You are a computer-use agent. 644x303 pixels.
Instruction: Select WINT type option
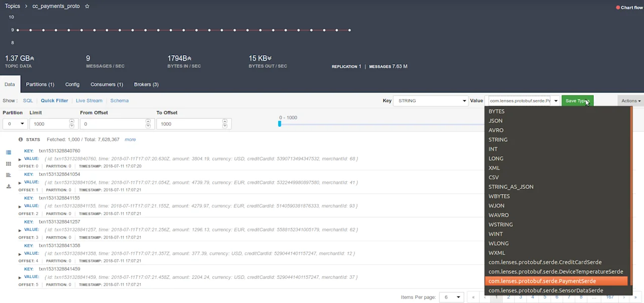[x=556, y=234]
